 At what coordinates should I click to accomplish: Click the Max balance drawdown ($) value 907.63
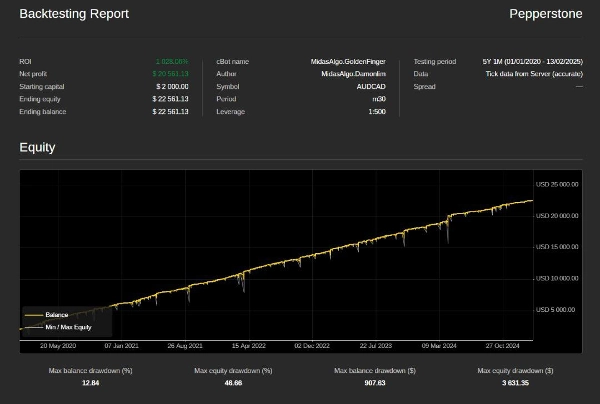click(x=376, y=383)
